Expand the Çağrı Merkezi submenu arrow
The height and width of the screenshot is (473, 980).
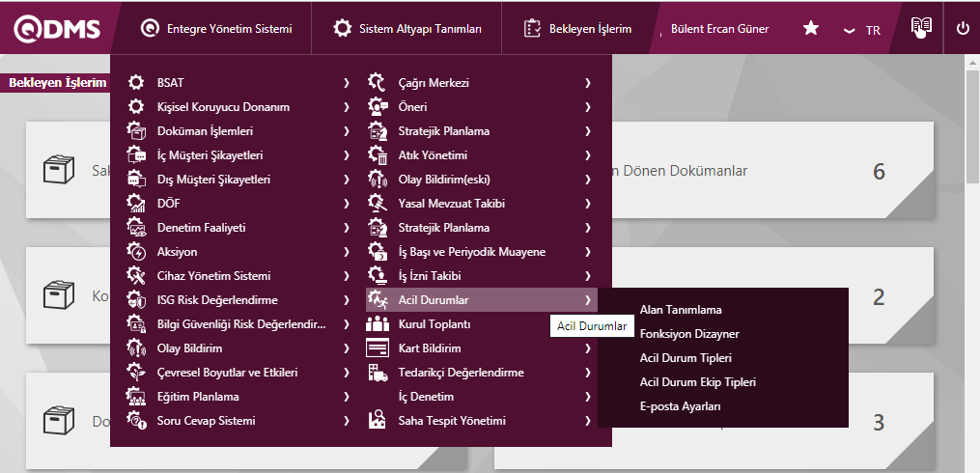587,83
